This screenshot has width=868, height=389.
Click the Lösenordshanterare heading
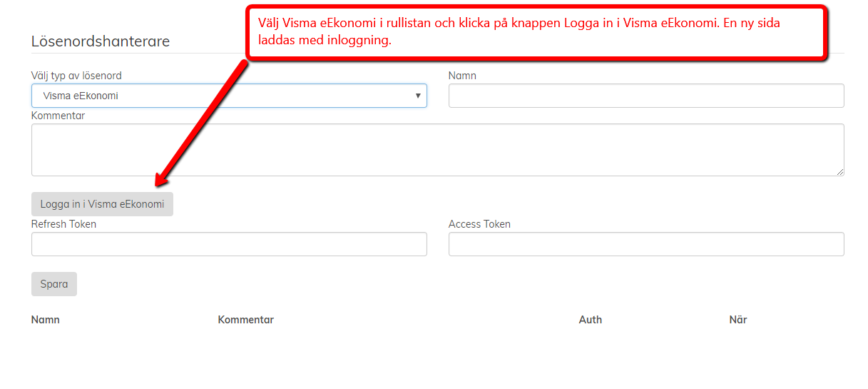[x=101, y=41]
